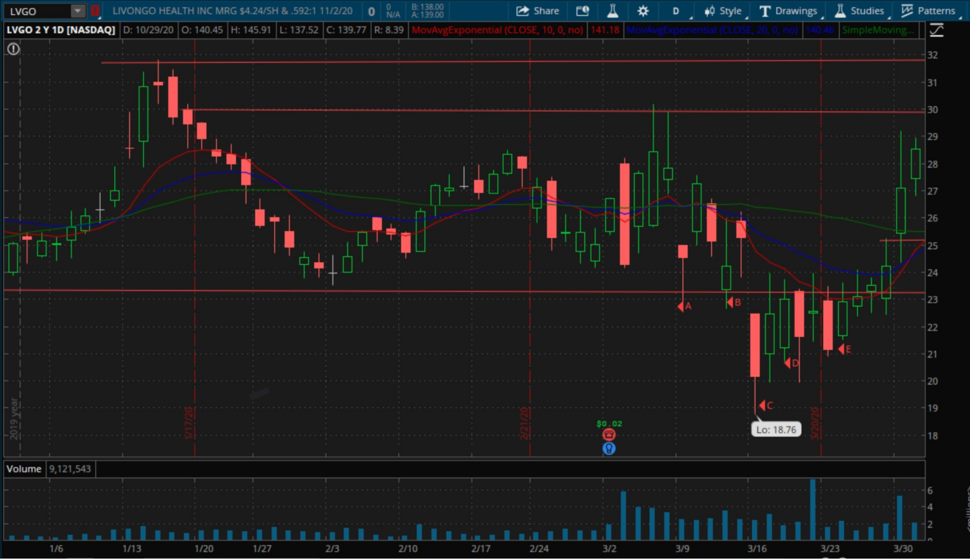Click the 141.18 EMA value in header
Viewport: 970px width, 560px height.
point(605,30)
